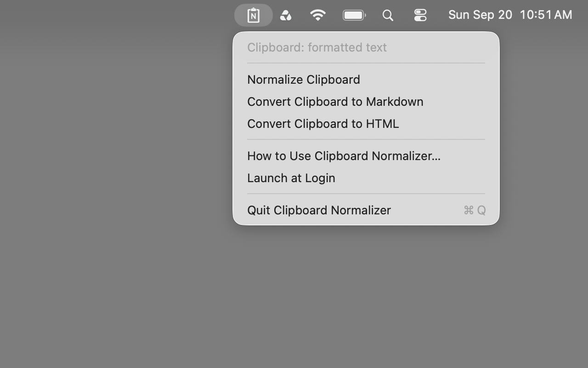Click the battery status icon
The width and height of the screenshot is (588, 368).
[354, 15]
